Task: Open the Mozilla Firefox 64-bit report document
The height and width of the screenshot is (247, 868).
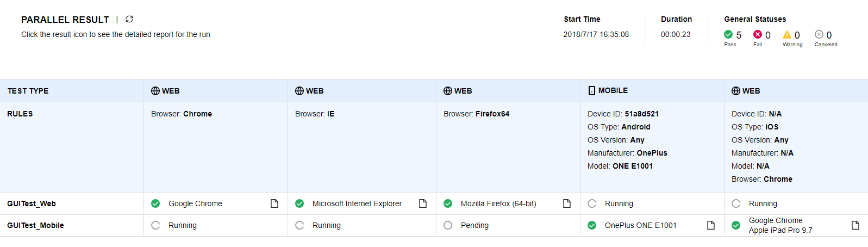Action: [567, 203]
